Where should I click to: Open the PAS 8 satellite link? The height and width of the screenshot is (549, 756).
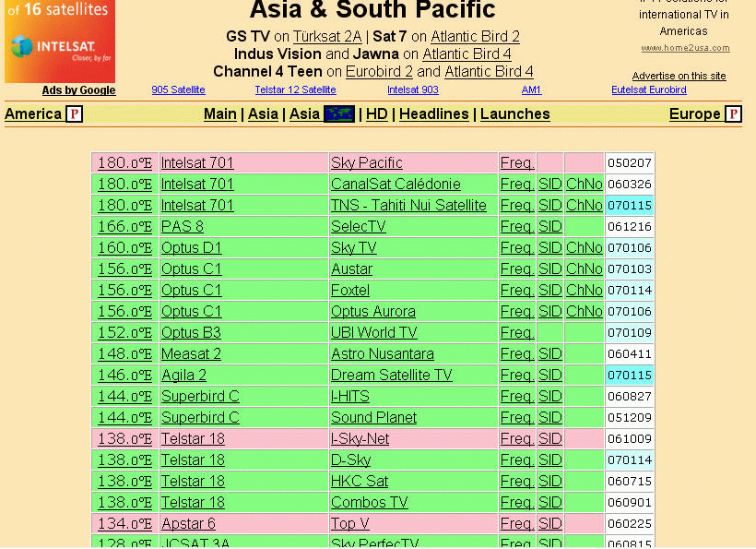pyautogui.click(x=183, y=227)
